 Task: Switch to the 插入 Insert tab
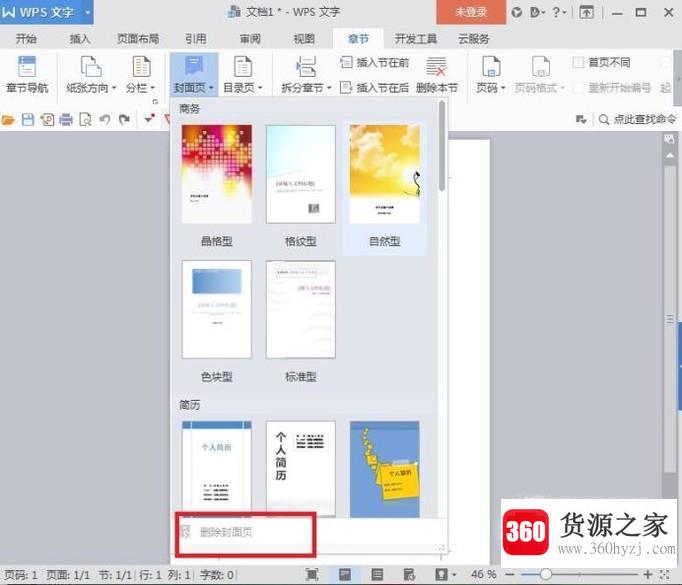[80, 39]
